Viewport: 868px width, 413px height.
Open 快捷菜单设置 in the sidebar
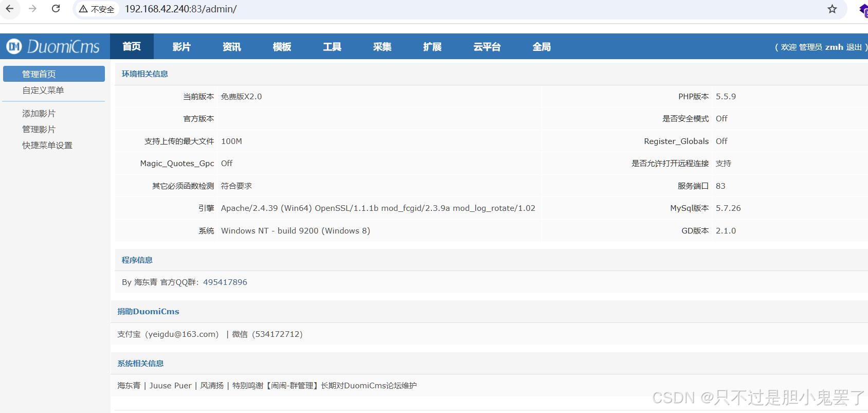tap(47, 146)
